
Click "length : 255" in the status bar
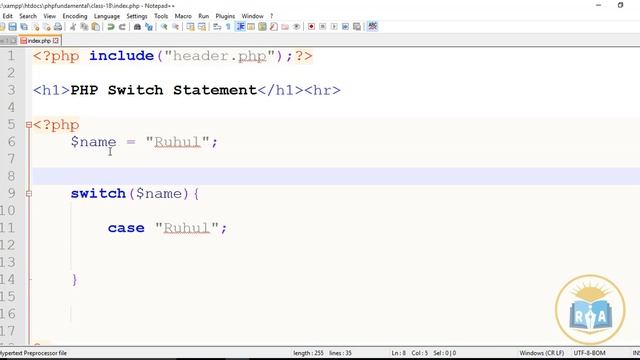(x=308, y=353)
